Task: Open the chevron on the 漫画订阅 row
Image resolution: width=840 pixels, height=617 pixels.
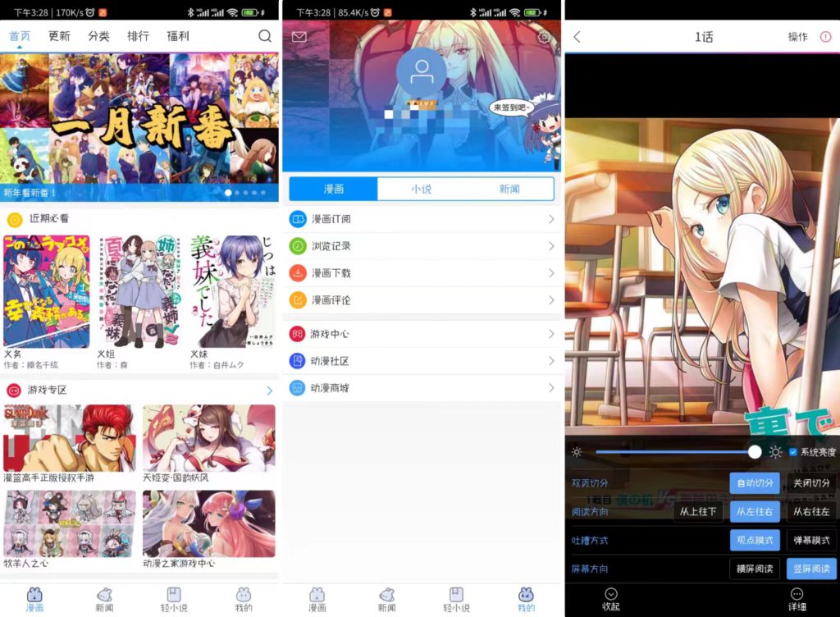Action: [x=551, y=219]
